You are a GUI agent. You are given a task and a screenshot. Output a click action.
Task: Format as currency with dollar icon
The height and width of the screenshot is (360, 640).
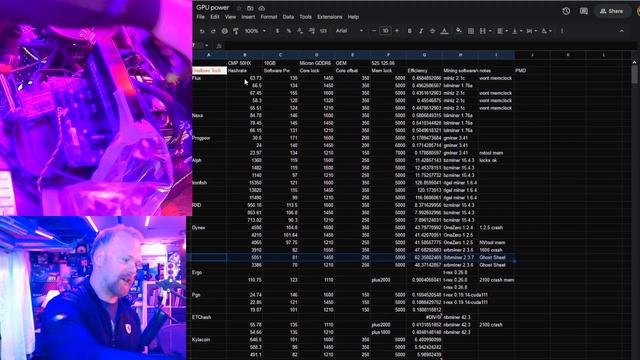click(x=278, y=31)
